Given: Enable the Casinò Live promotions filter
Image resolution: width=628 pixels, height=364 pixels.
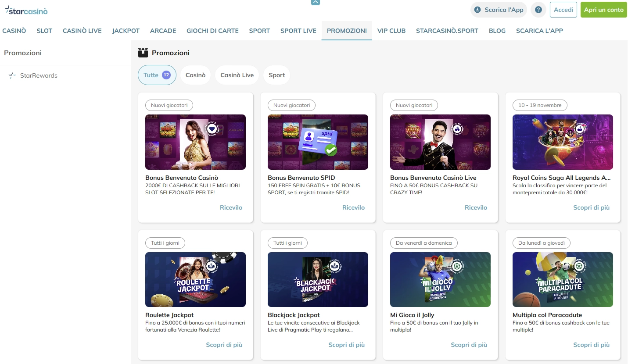Looking at the screenshot, I should [x=237, y=75].
